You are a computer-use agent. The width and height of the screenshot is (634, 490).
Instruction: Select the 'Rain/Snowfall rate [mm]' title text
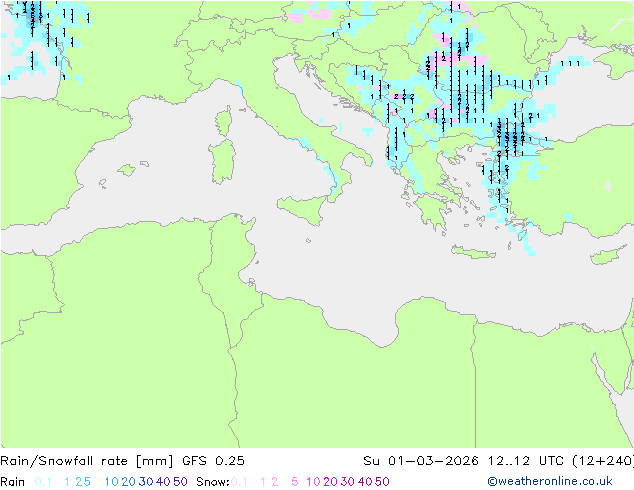point(87,461)
